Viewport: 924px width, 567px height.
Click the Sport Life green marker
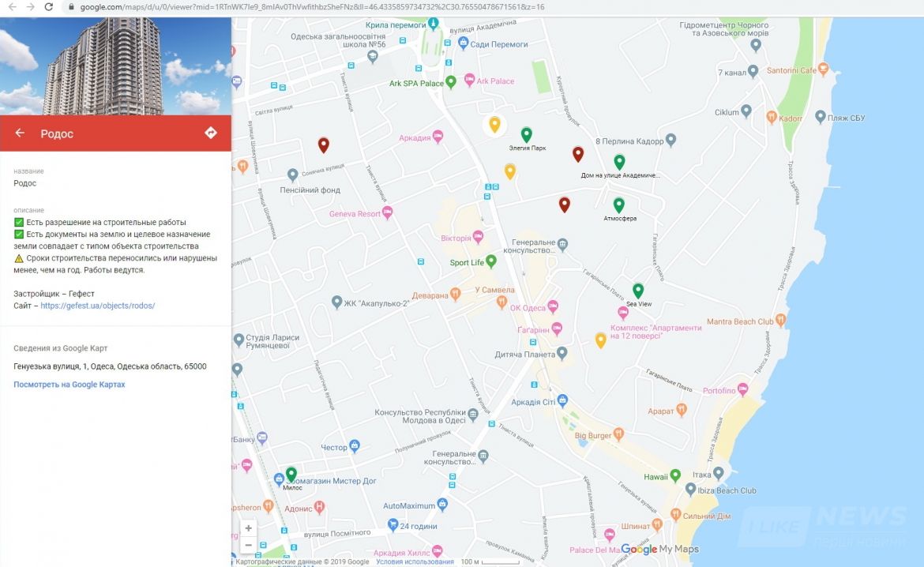[491, 261]
